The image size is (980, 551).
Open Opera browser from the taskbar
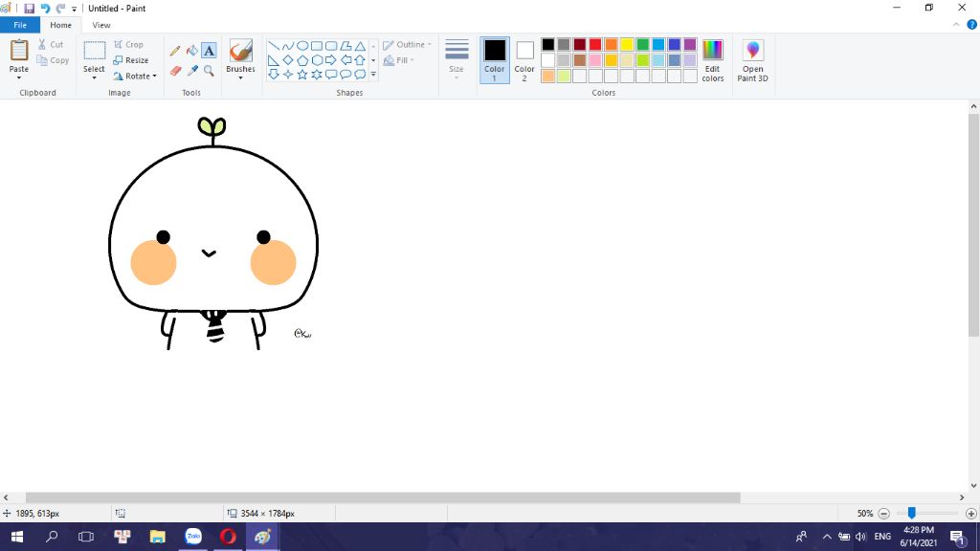click(228, 537)
